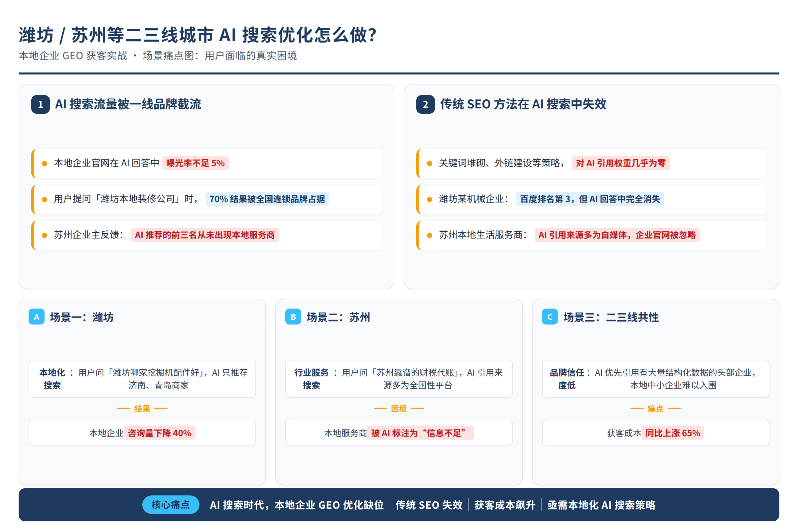Click the text 潍坊某机械企业
798x532 pixels.
coord(471,199)
